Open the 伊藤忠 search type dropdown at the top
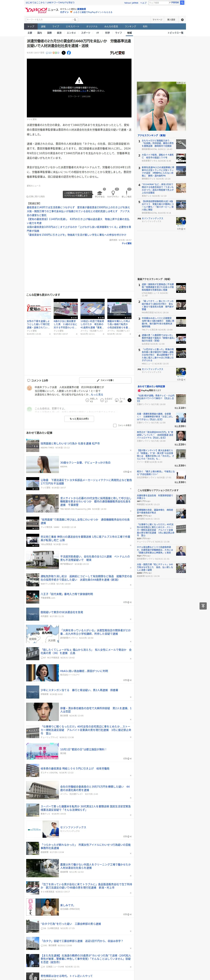The height and width of the screenshot is (980, 210). [x=175, y=3]
